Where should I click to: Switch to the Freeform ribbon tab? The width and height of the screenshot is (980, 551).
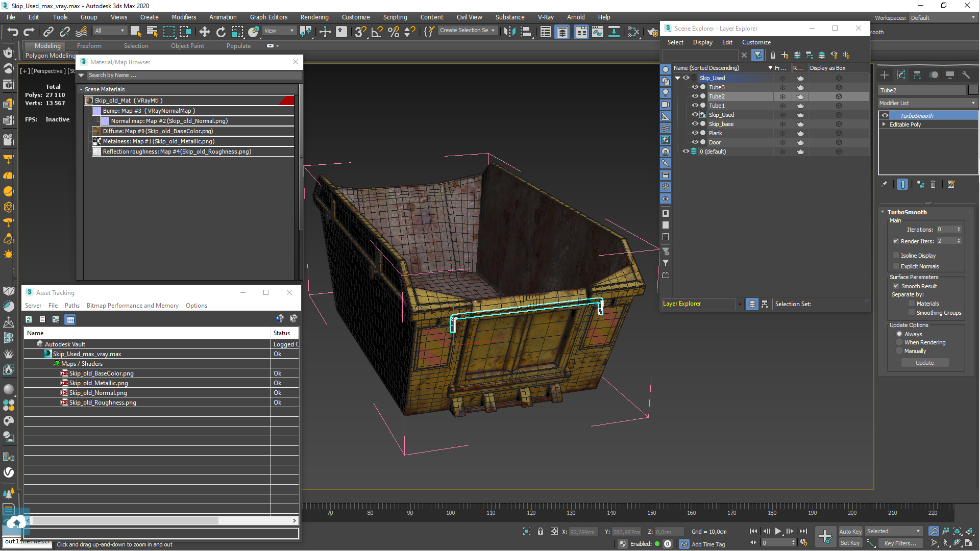[89, 46]
